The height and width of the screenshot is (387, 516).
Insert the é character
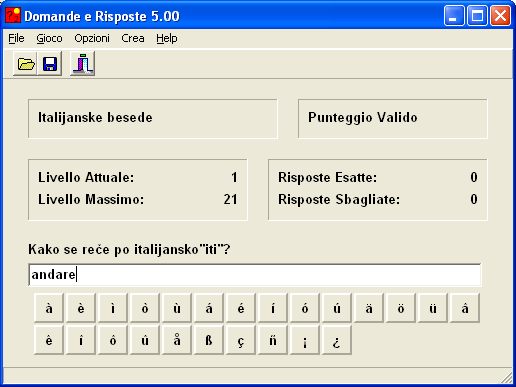click(241, 308)
